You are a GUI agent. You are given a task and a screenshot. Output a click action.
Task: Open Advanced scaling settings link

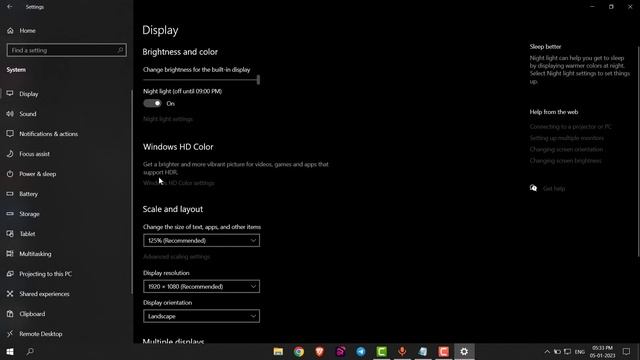click(x=176, y=257)
